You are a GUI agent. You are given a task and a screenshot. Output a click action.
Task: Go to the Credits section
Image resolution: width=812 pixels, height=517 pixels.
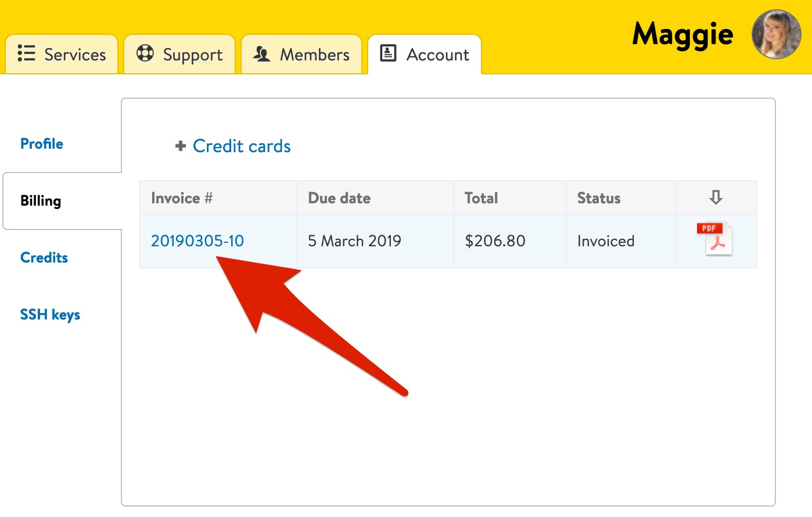(44, 257)
